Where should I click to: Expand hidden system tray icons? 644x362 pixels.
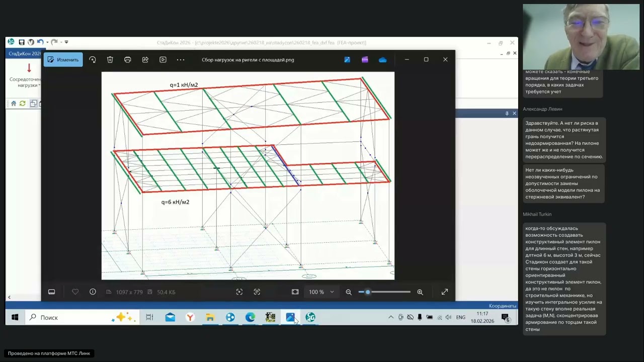click(x=391, y=317)
